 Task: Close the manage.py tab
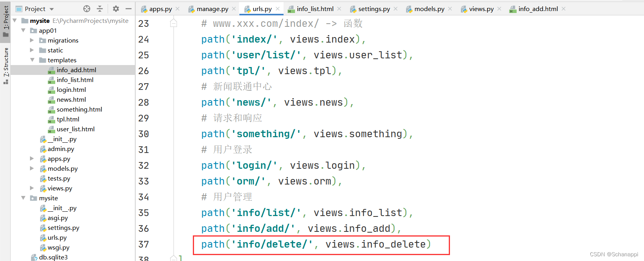tap(234, 9)
